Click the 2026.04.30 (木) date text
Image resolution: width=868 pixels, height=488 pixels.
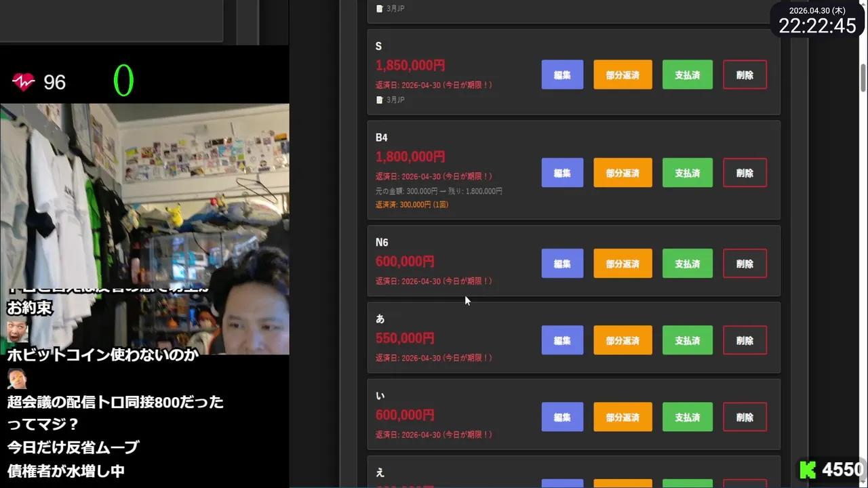817,10
